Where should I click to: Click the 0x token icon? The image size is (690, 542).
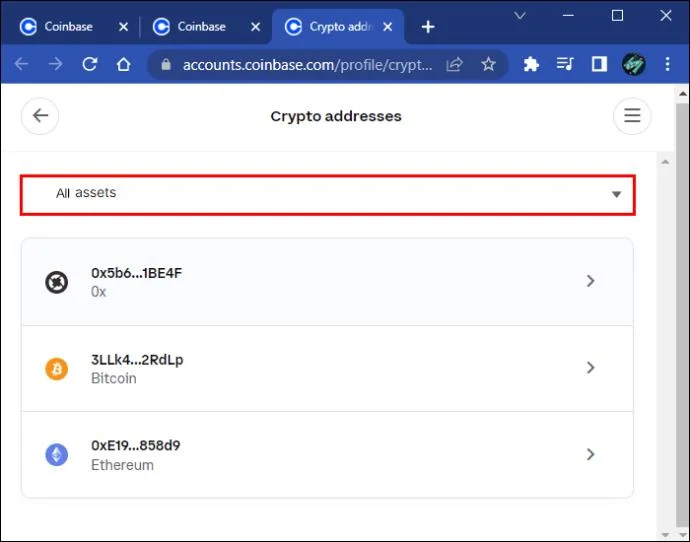pos(57,282)
